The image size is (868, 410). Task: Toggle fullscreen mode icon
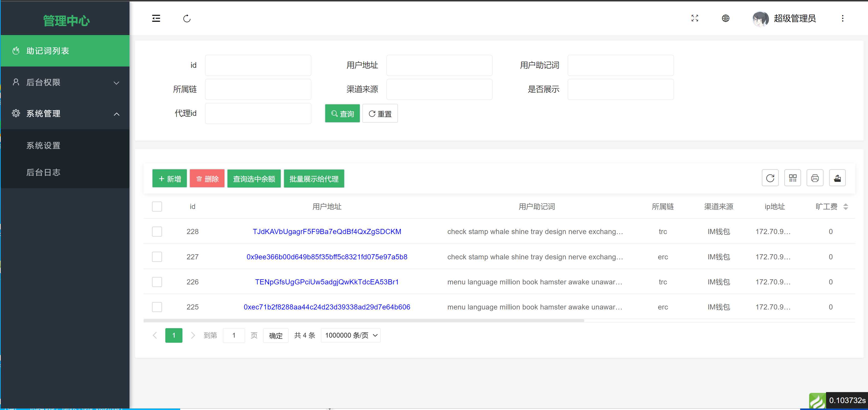tap(695, 18)
